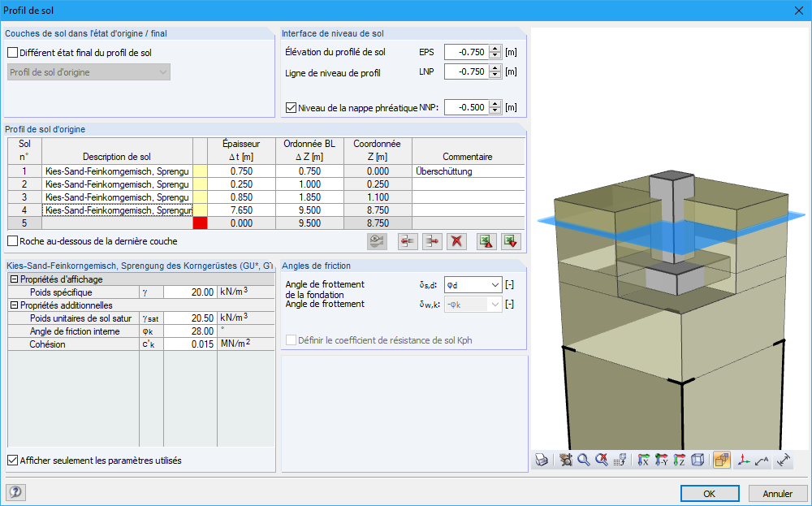Show view in Z direction
812x506 pixels.
pyautogui.click(x=680, y=460)
